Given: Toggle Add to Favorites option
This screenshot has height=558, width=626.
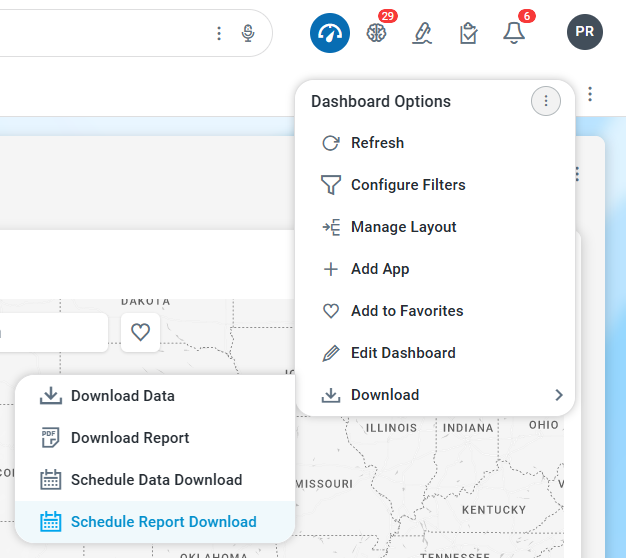Looking at the screenshot, I should pos(406,311).
